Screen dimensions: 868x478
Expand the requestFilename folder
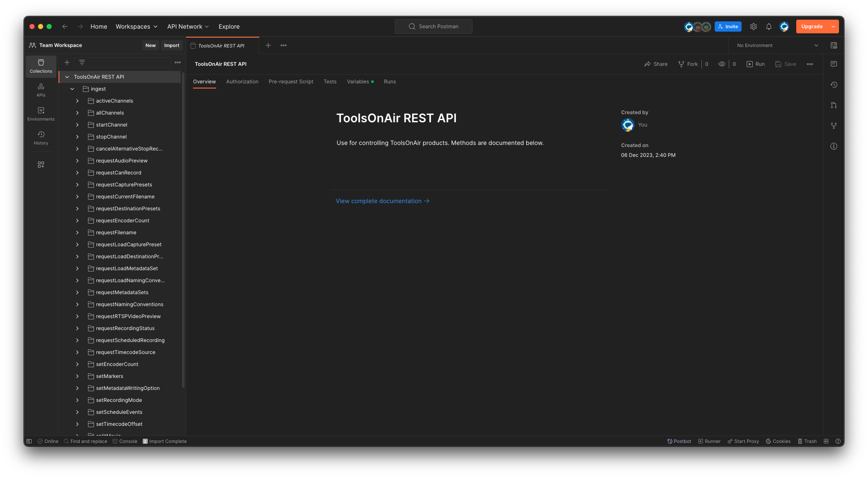tap(77, 233)
